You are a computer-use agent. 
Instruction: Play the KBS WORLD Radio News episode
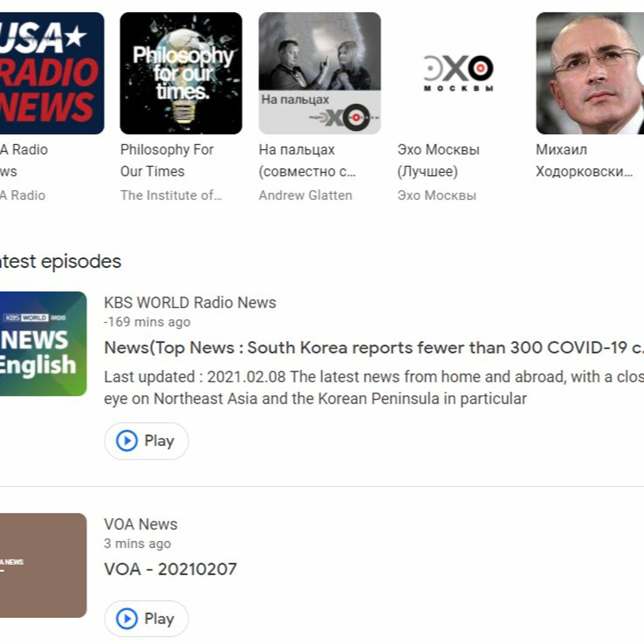coord(147,441)
